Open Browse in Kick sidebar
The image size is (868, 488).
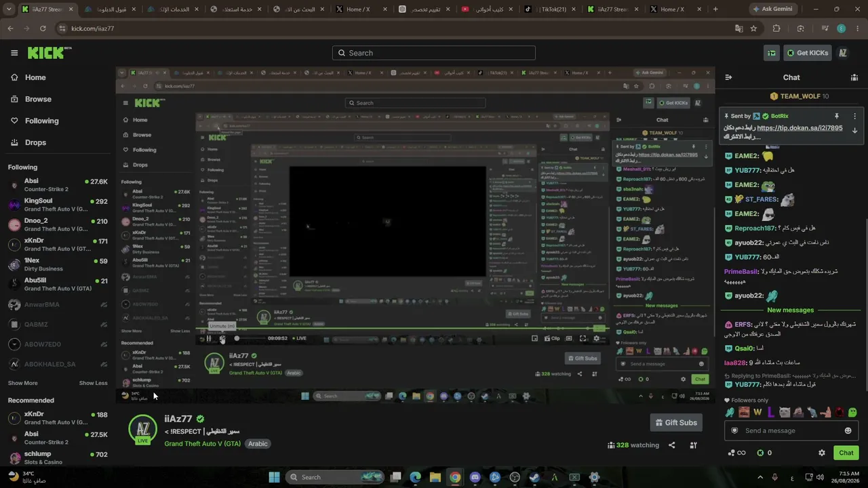[38, 99]
